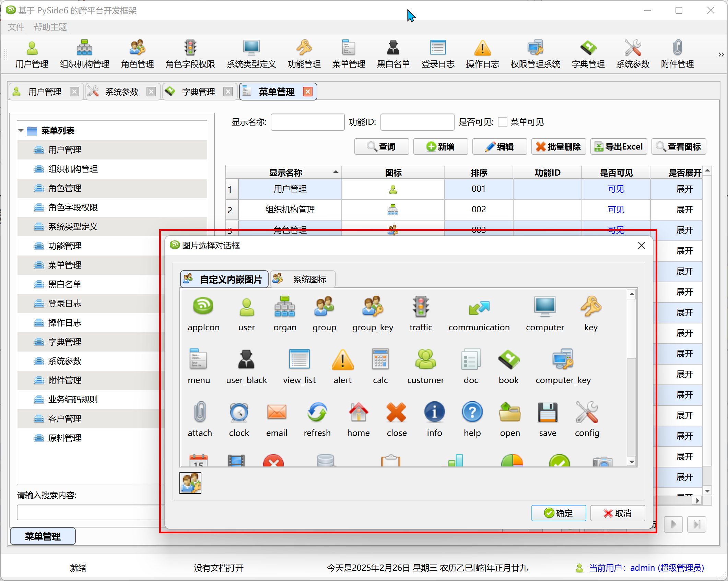Choose the computer_key icon
Viewport: 728px width, 581px height.
point(563,359)
